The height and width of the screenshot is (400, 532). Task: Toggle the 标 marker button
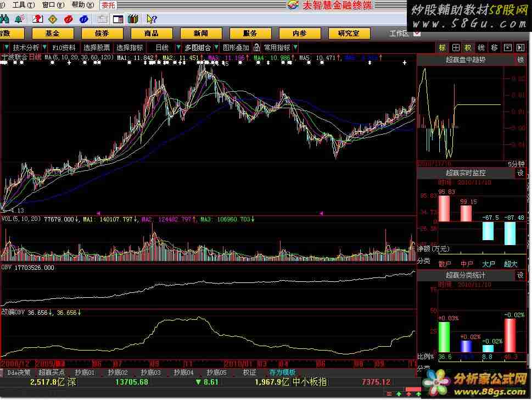click(443, 48)
